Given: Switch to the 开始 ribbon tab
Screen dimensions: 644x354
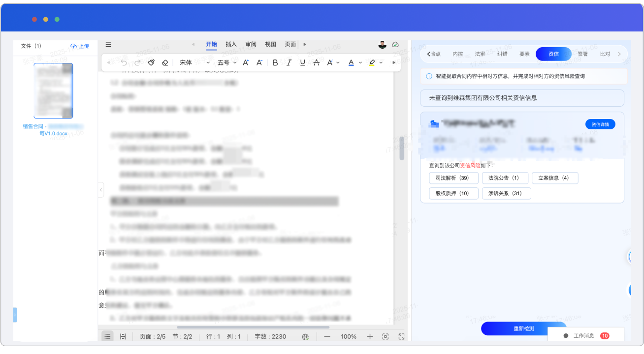Looking at the screenshot, I should coord(211,44).
